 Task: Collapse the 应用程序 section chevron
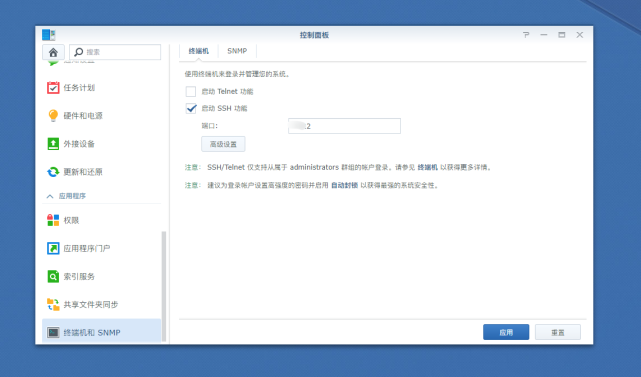tap(50, 196)
